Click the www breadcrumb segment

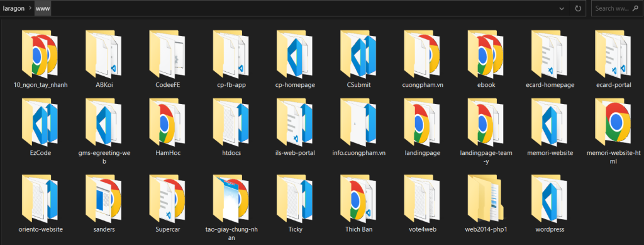tap(43, 8)
